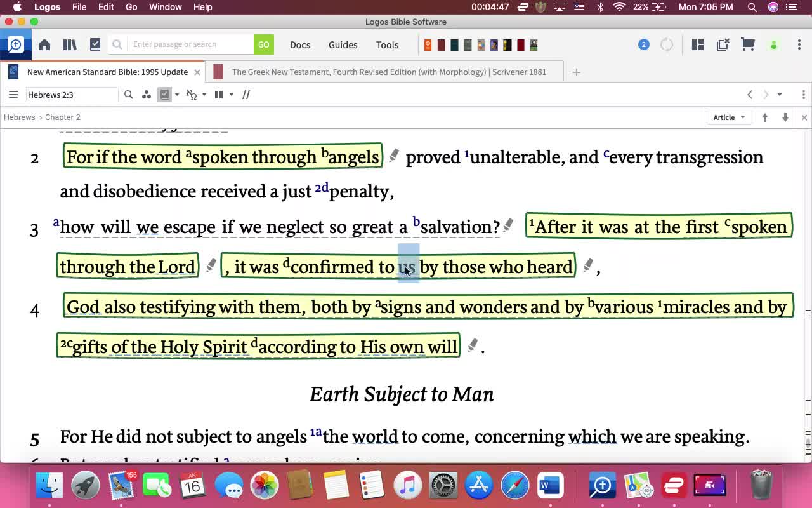Open the notifications badge showing 2
812x508 pixels.
click(x=644, y=44)
